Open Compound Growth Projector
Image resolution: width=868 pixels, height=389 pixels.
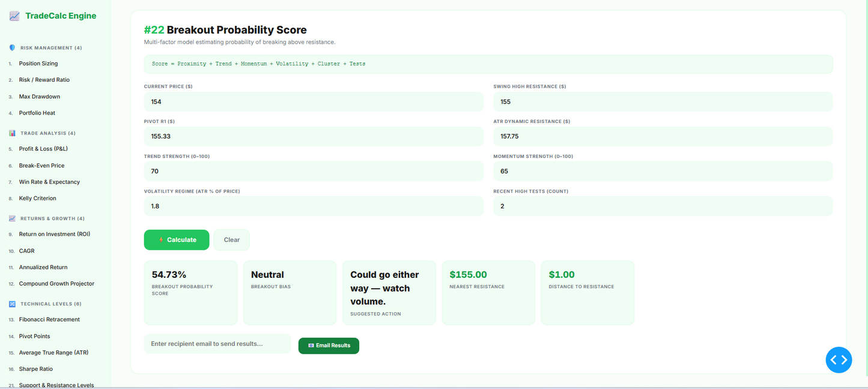pyautogui.click(x=55, y=283)
